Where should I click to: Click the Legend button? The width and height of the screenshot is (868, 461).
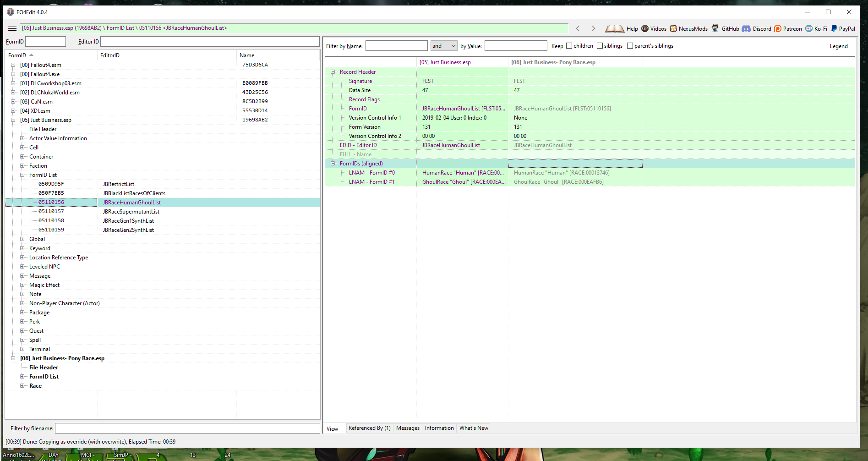tap(839, 46)
